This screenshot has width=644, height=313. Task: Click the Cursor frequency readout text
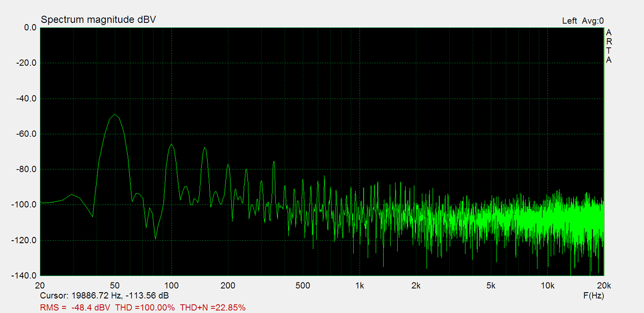click(x=104, y=295)
